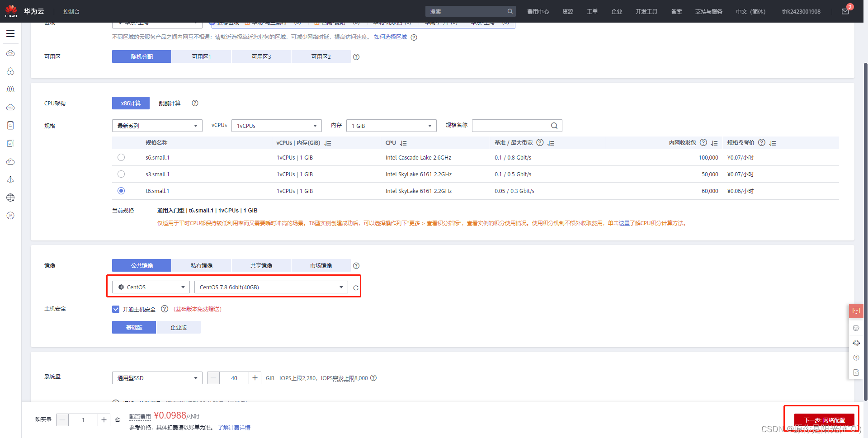
Task: Open 支持与服务 in the top bar
Action: (709, 11)
